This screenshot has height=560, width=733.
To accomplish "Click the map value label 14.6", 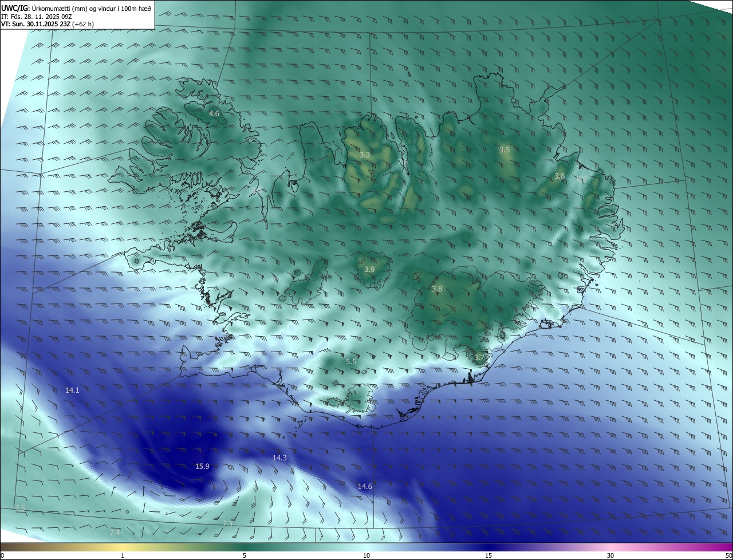I will tap(365, 486).
